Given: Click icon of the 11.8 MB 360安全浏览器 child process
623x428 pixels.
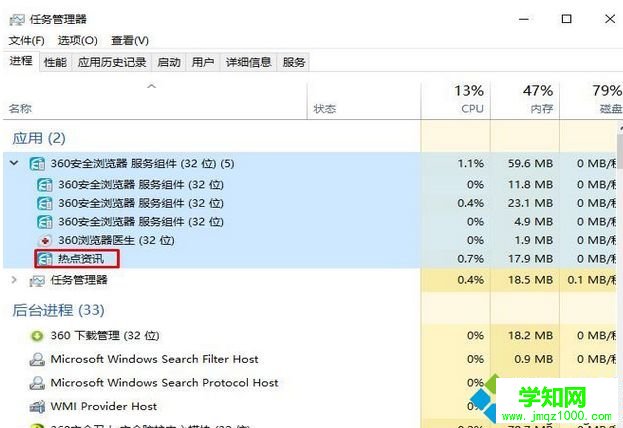Looking at the screenshot, I should (44, 184).
